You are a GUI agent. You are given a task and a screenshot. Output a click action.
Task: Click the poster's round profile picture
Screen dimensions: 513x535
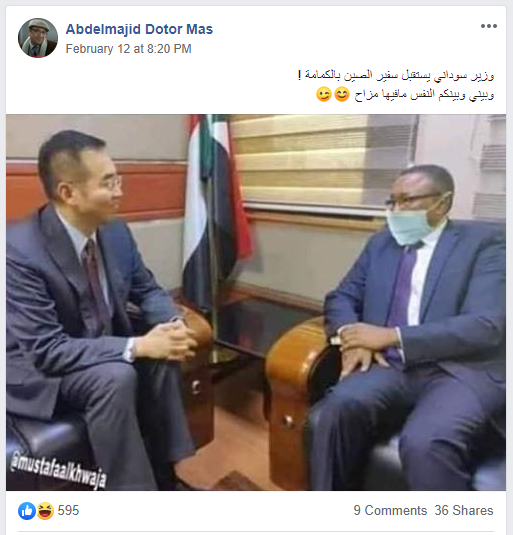point(38,38)
